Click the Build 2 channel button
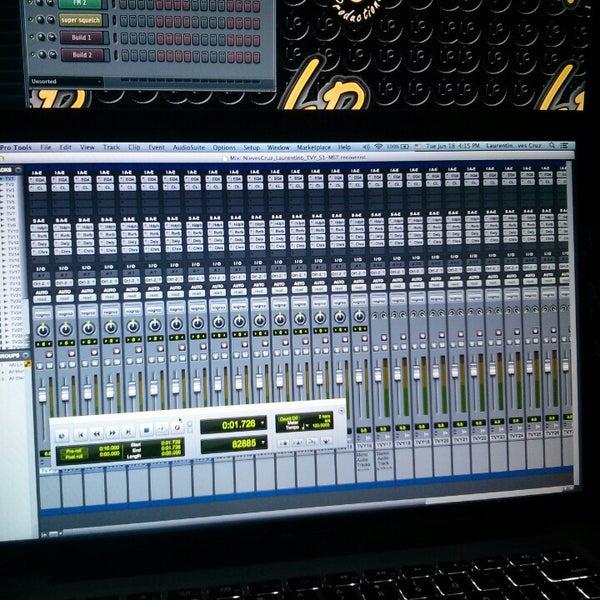 coord(83,55)
